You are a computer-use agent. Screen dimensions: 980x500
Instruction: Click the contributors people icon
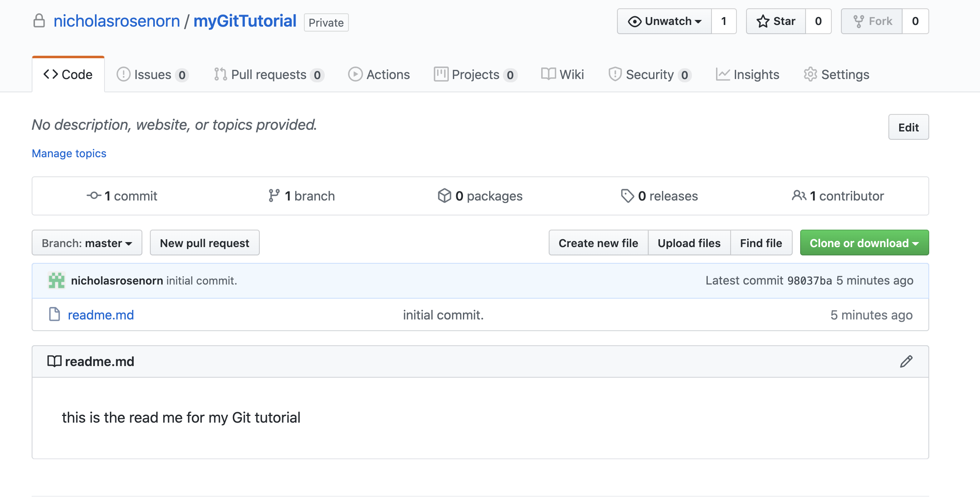coord(798,196)
